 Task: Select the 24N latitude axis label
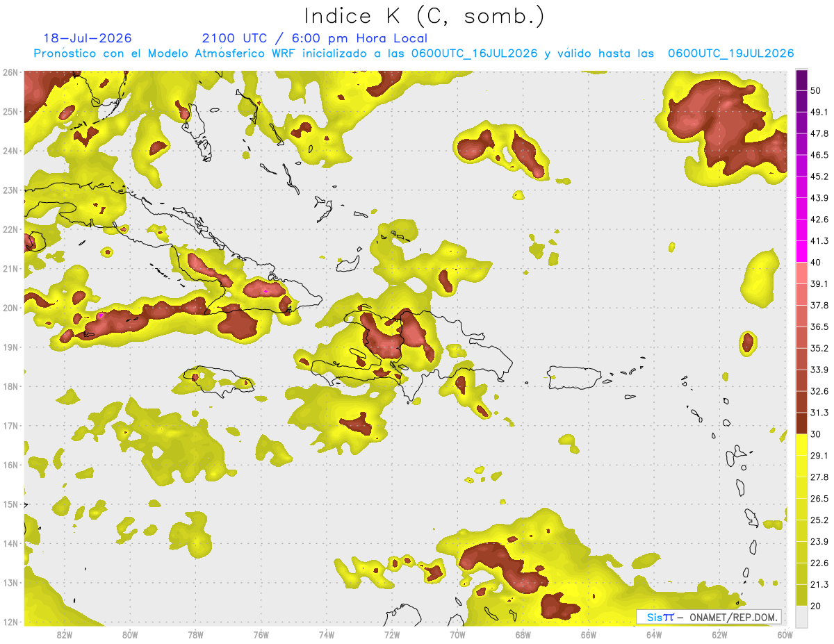(x=10, y=151)
